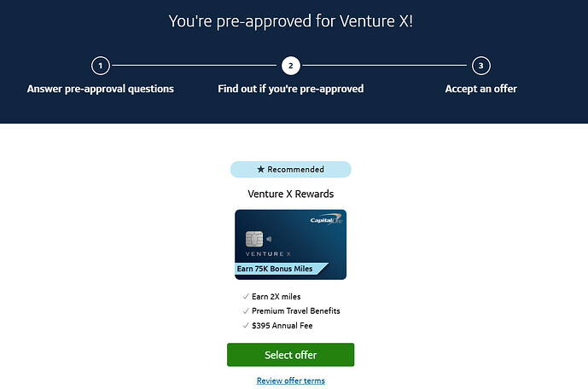
Task: Click the chip icon on the card
Action: 254,239
